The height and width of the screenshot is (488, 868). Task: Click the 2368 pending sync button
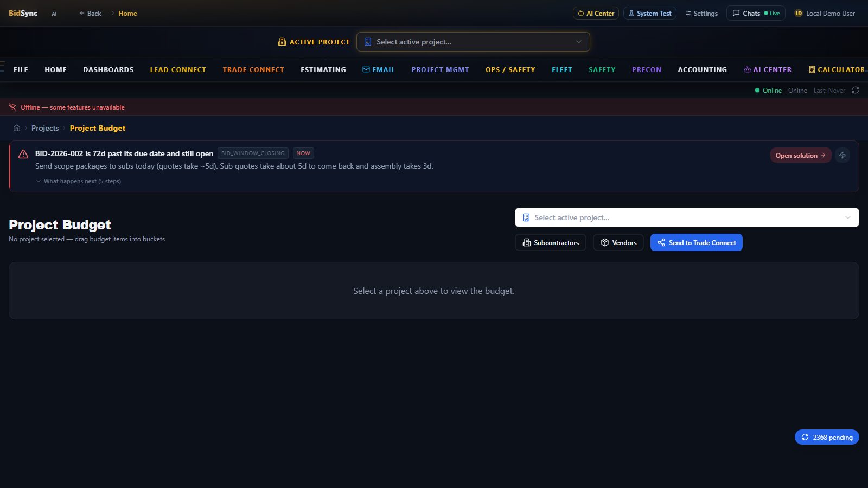pyautogui.click(x=827, y=437)
